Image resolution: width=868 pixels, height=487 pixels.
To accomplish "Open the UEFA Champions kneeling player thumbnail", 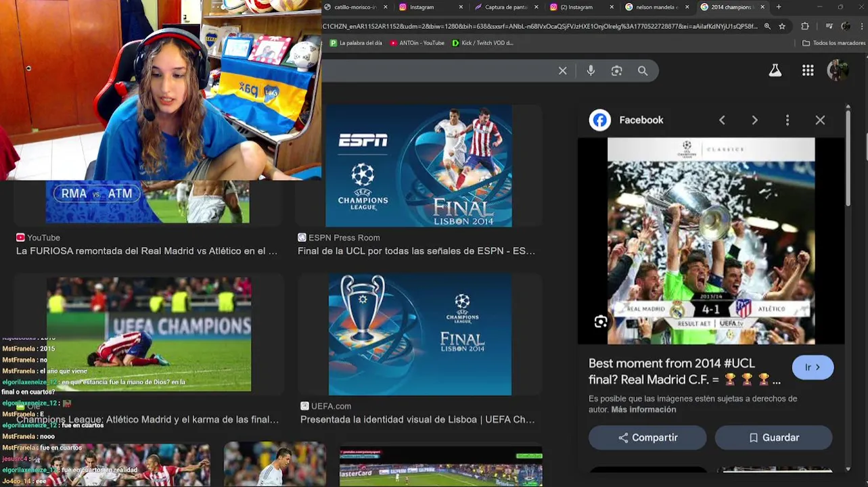I will coord(149,334).
